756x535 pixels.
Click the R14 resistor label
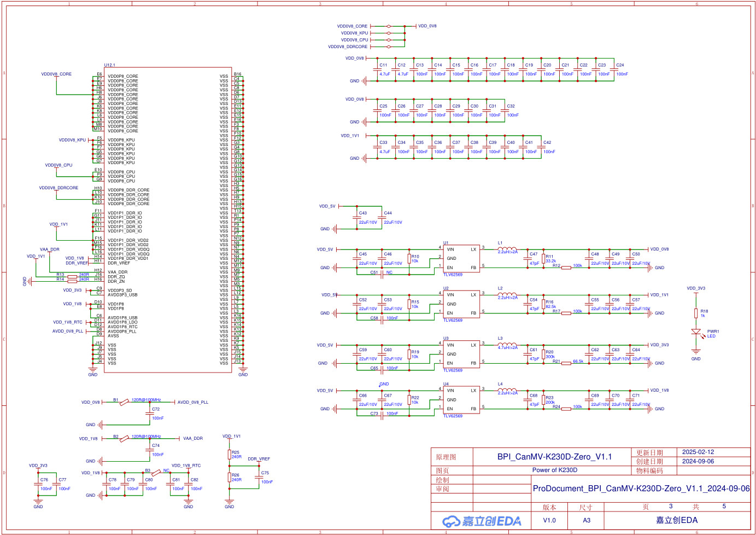[x=60, y=280]
